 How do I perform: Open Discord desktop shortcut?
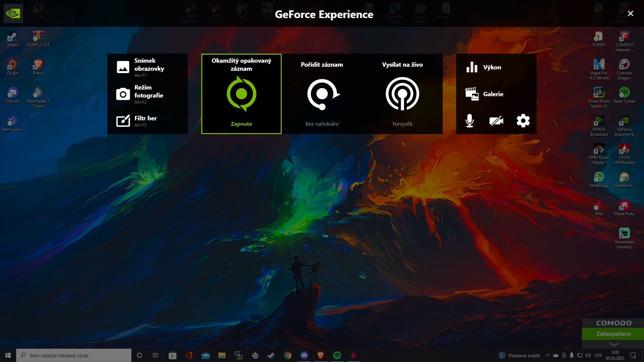tap(13, 95)
